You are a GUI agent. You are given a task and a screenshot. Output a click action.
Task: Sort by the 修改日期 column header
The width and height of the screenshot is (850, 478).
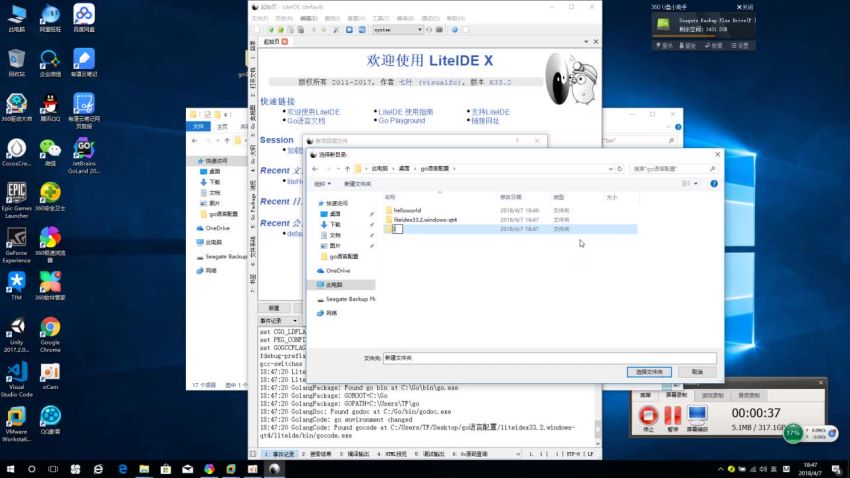pos(511,197)
